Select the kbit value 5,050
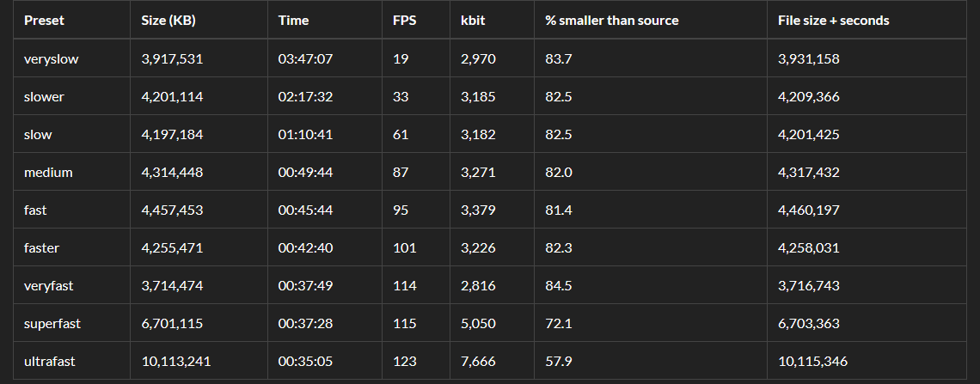This screenshot has height=384, width=980. [478, 324]
